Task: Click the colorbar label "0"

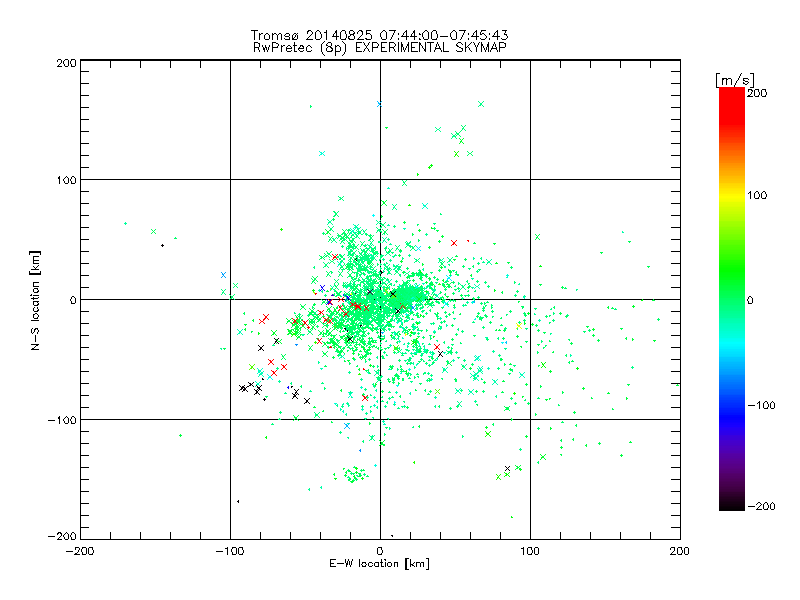Action: [x=750, y=301]
